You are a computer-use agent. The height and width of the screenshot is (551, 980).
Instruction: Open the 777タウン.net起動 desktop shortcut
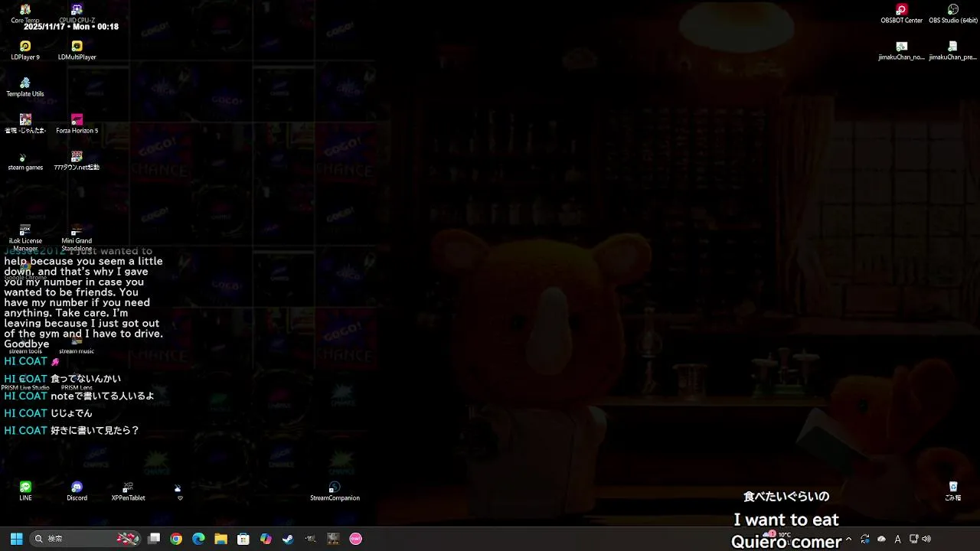(x=77, y=161)
